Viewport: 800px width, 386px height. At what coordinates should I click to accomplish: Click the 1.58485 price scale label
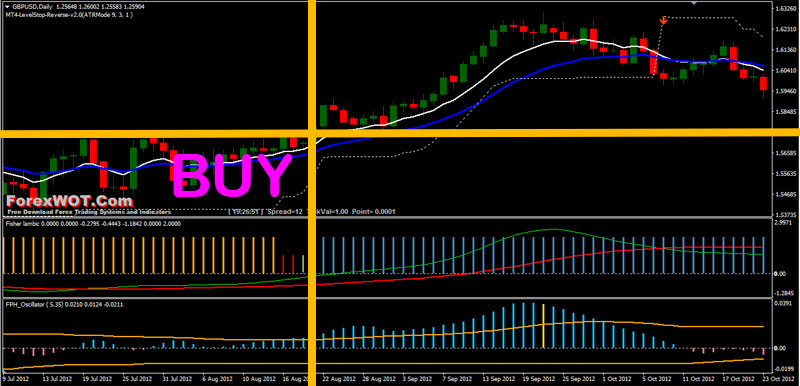tap(786, 112)
